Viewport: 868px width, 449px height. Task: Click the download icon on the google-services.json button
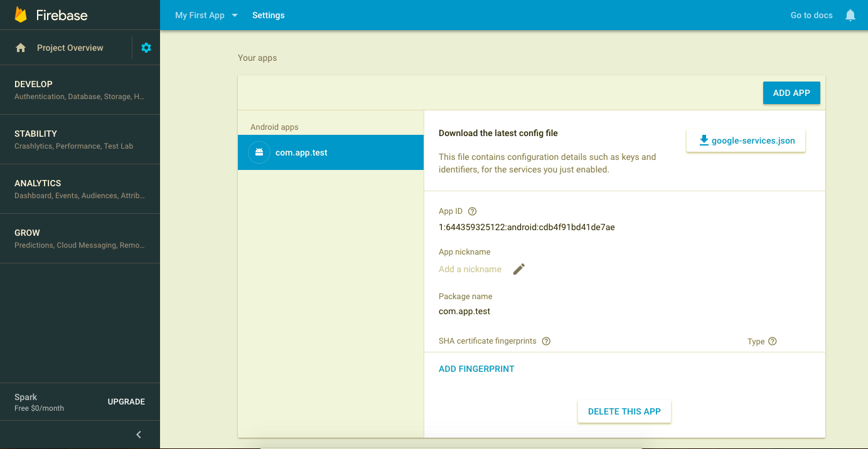point(704,140)
